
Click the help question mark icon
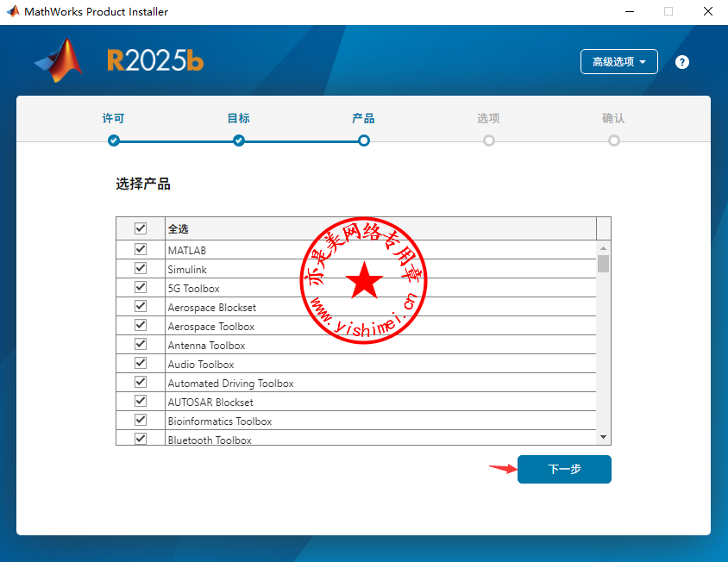(x=682, y=62)
